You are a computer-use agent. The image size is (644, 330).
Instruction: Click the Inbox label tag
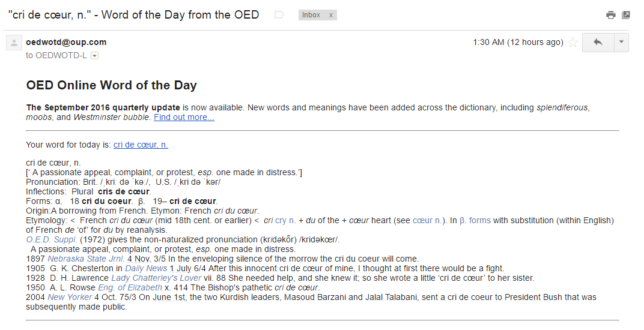click(x=311, y=15)
